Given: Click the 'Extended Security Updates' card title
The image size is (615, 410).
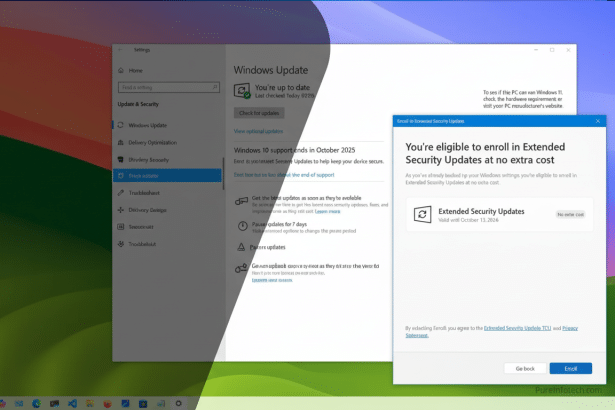Looking at the screenshot, I should coord(481,211).
